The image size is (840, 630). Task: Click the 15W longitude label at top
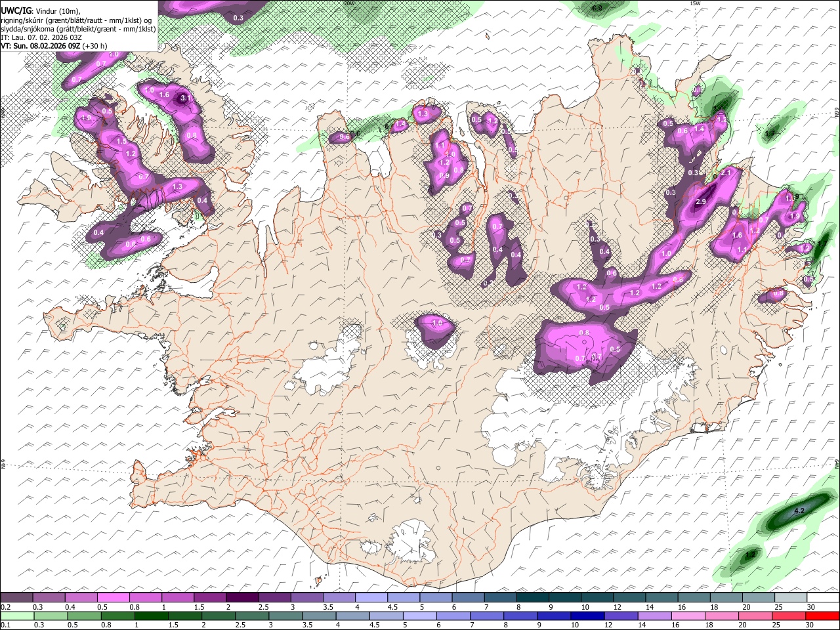[695, 3]
